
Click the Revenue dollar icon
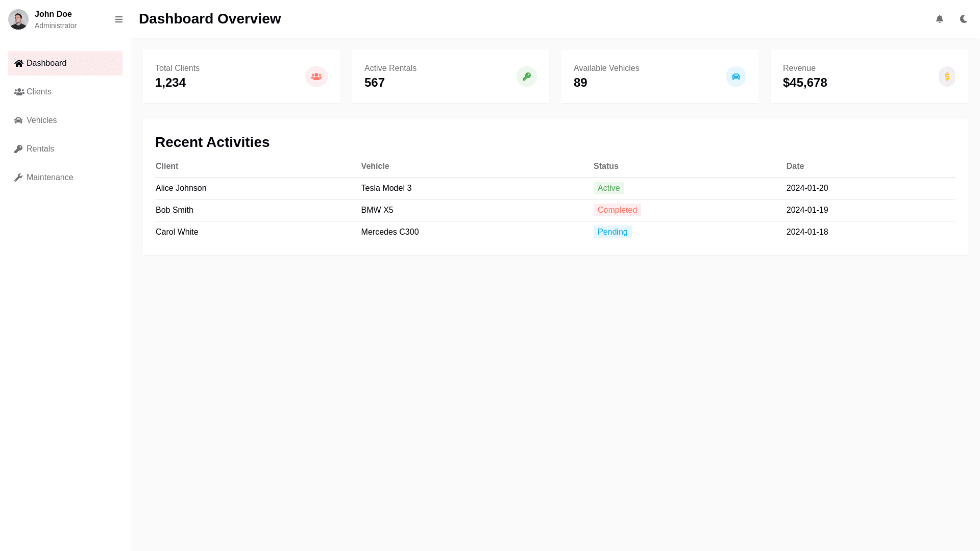[x=947, y=77]
